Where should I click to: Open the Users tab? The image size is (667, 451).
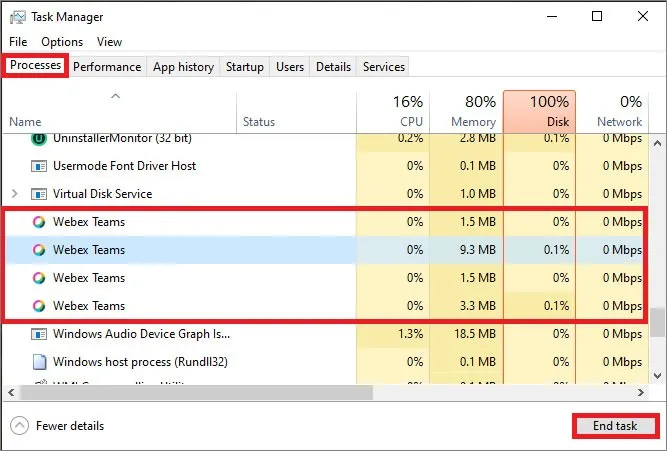pos(290,67)
